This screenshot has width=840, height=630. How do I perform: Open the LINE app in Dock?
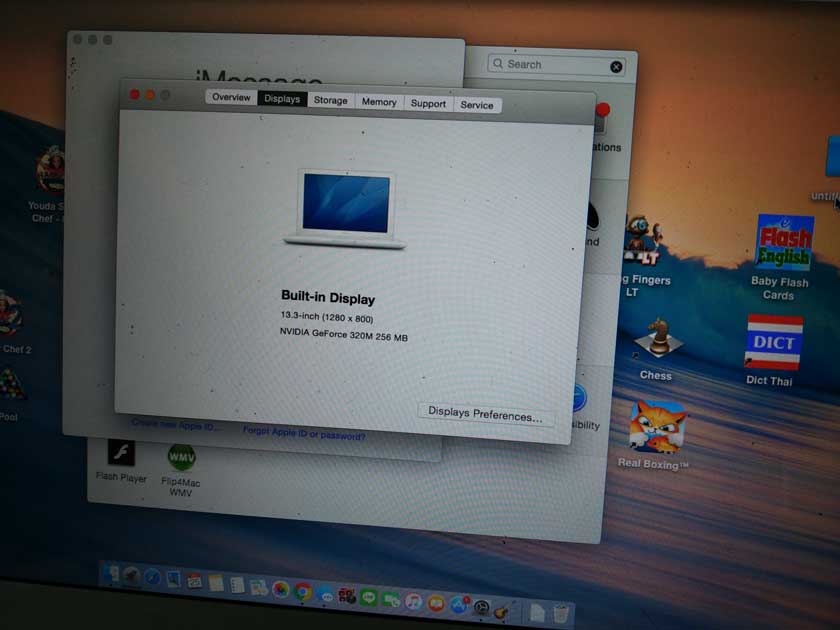[369, 598]
